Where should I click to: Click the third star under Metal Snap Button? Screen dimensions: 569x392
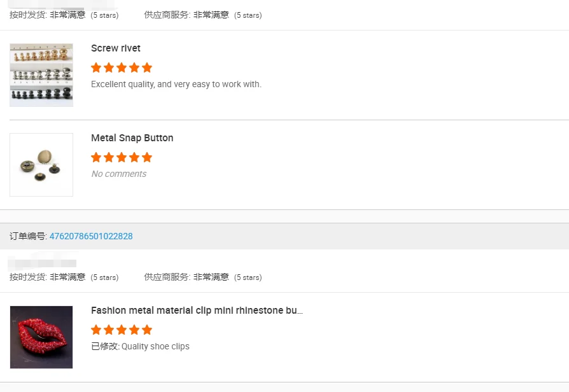(x=122, y=157)
